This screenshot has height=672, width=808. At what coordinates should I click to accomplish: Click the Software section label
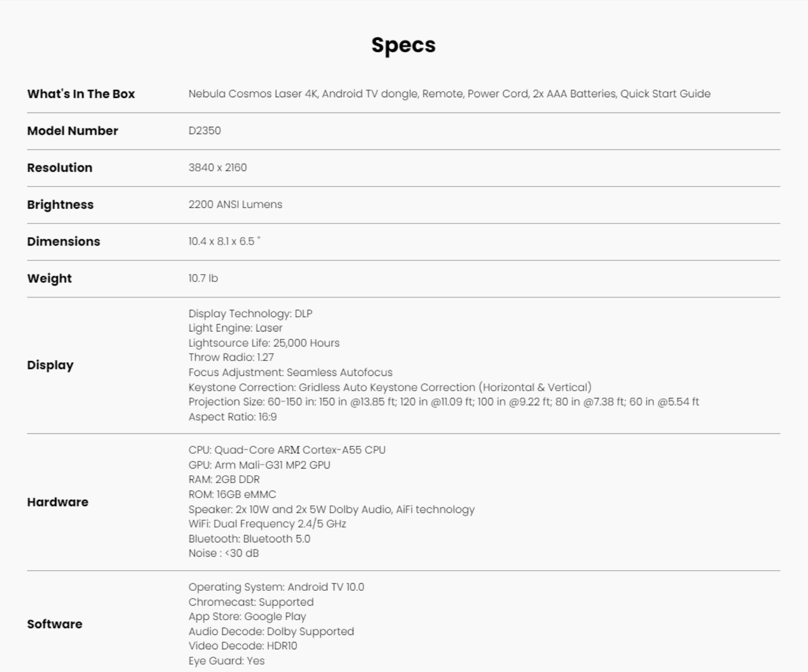[55, 624]
